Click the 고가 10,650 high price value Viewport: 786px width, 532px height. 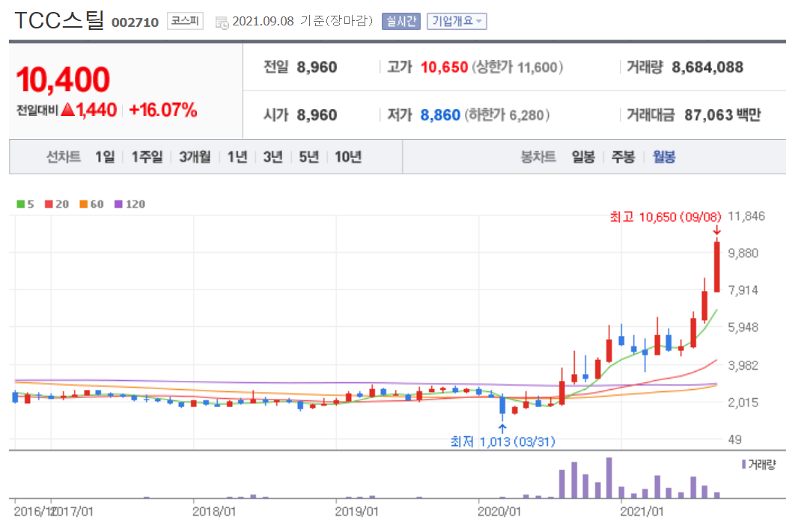click(444, 67)
